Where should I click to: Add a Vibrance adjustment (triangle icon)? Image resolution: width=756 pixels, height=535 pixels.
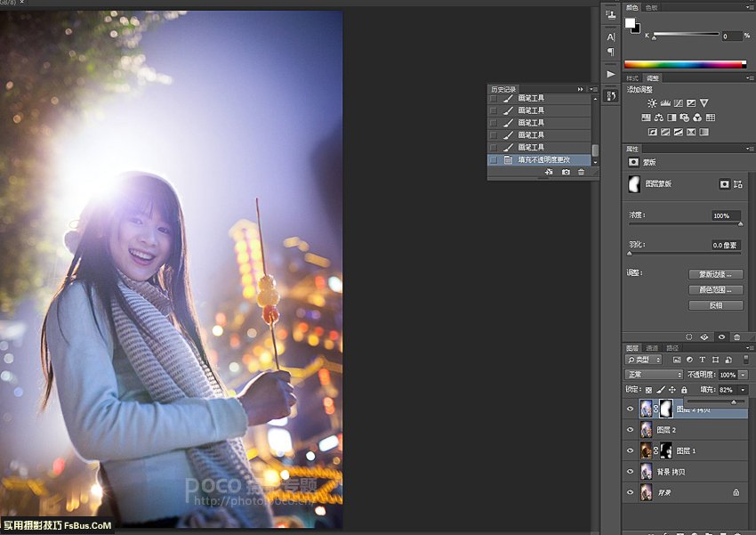(704, 103)
